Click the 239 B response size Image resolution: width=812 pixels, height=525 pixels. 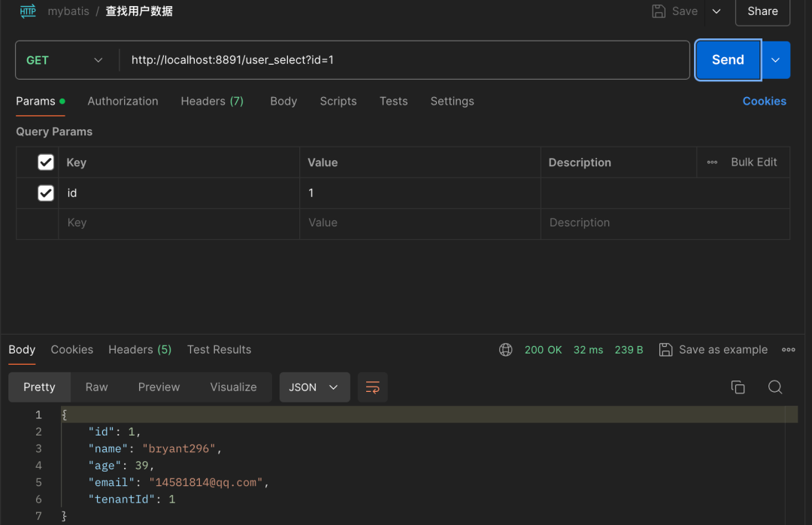point(629,350)
